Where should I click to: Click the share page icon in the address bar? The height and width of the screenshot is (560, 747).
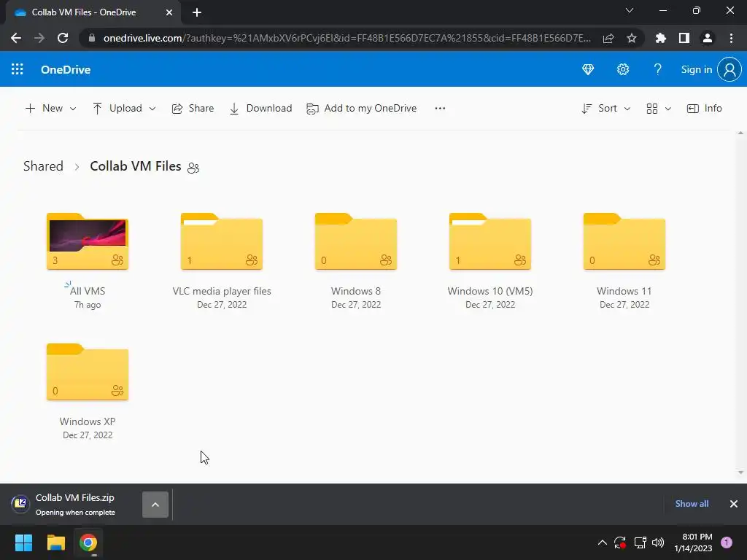[x=608, y=38]
